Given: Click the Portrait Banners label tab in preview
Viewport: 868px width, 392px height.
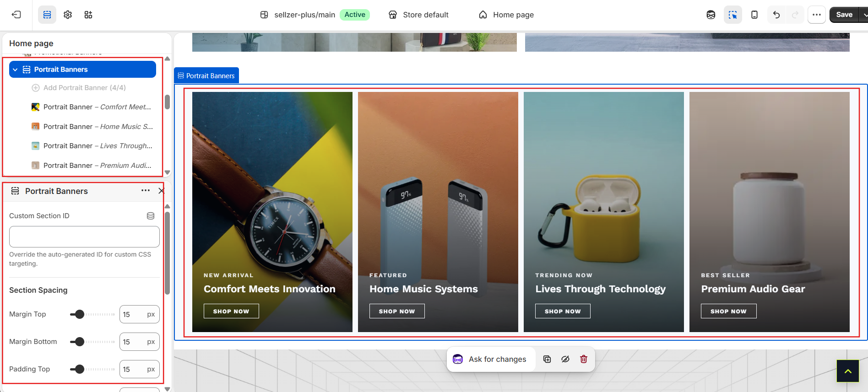Looking at the screenshot, I should pyautogui.click(x=206, y=75).
